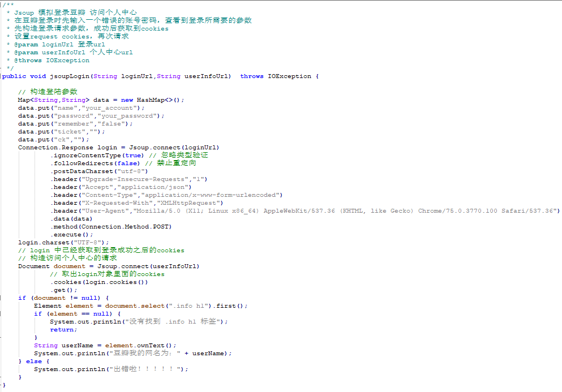This screenshot has height=392, width=562.
Task: Click the .method(Connection.Method.POST) line
Action: pyautogui.click(x=111, y=226)
